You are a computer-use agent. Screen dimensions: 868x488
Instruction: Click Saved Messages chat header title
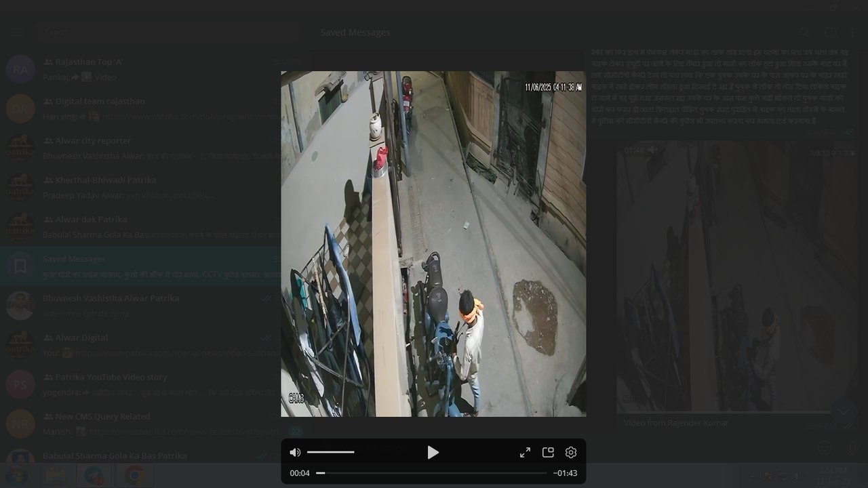pyautogui.click(x=355, y=32)
